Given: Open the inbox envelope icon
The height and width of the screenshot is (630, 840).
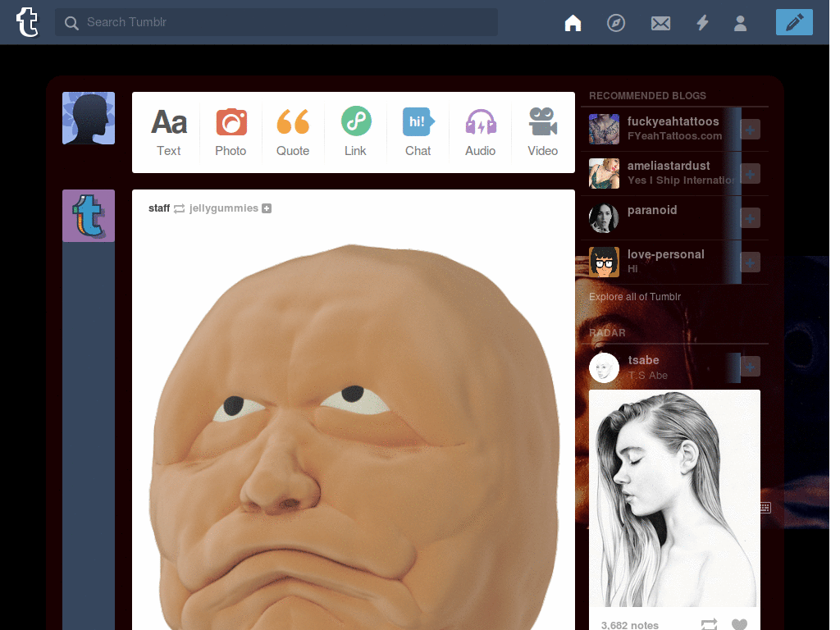Looking at the screenshot, I should tap(660, 23).
